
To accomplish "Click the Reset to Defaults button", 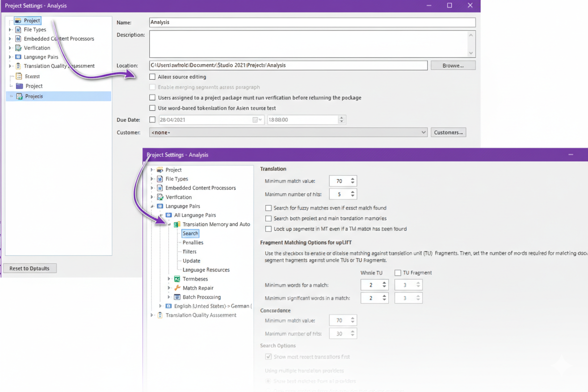I will coord(29,269).
